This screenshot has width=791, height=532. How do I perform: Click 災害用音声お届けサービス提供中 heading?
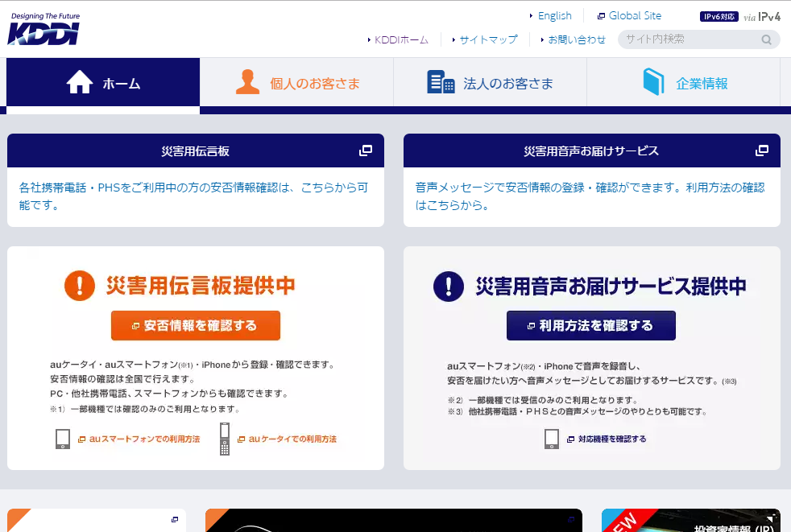pos(611,286)
